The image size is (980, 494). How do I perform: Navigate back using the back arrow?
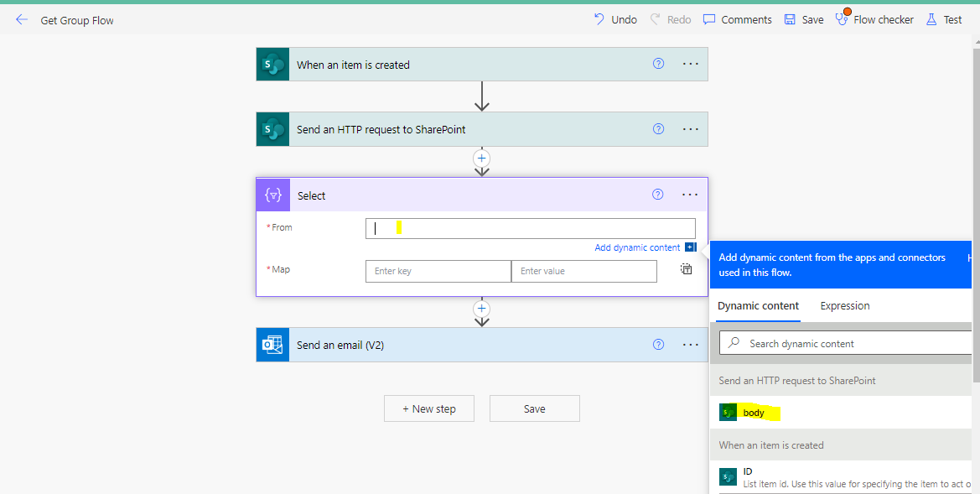[22, 18]
